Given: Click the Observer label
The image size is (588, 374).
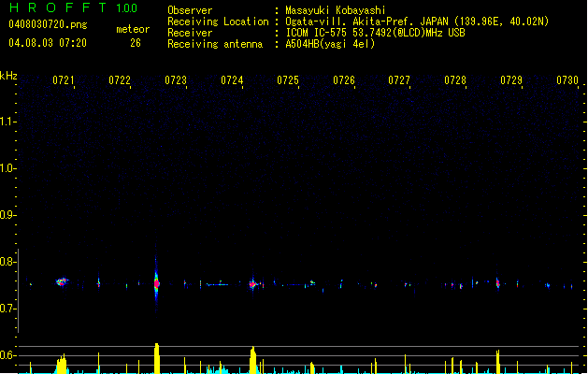Looking at the screenshot, I should [x=190, y=10].
